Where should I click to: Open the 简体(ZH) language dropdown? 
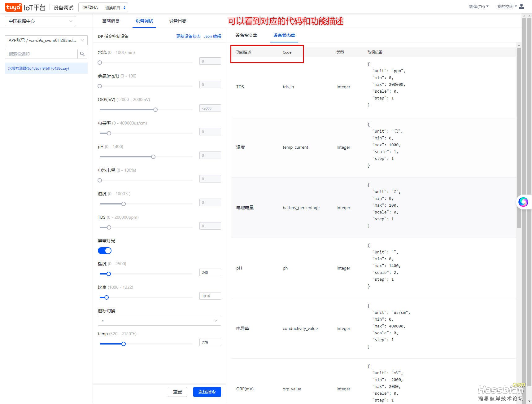click(479, 7)
